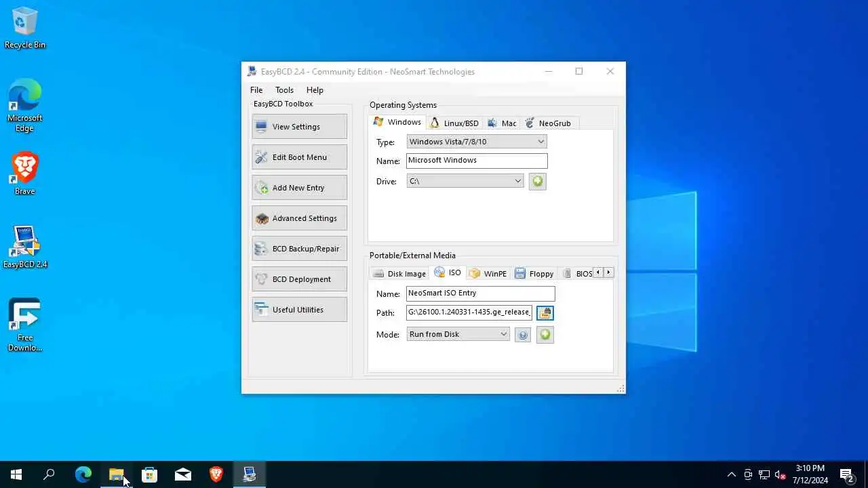Open Useful Utilities section
Image resolution: width=868 pixels, height=488 pixels.
point(299,310)
